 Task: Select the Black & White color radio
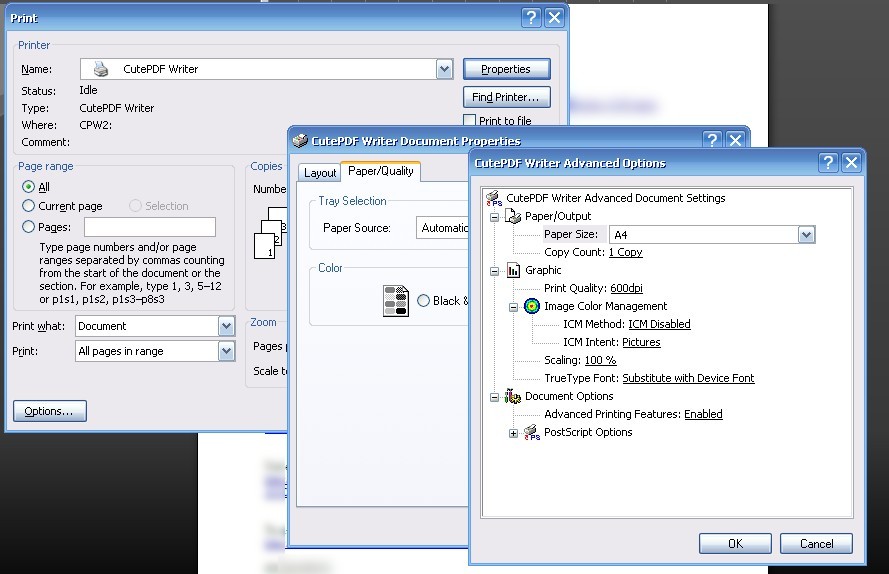pos(424,301)
